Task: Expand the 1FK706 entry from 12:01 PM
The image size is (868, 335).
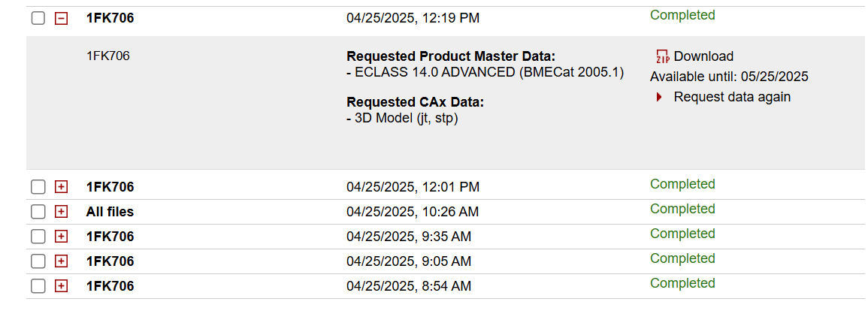Action: tap(62, 187)
